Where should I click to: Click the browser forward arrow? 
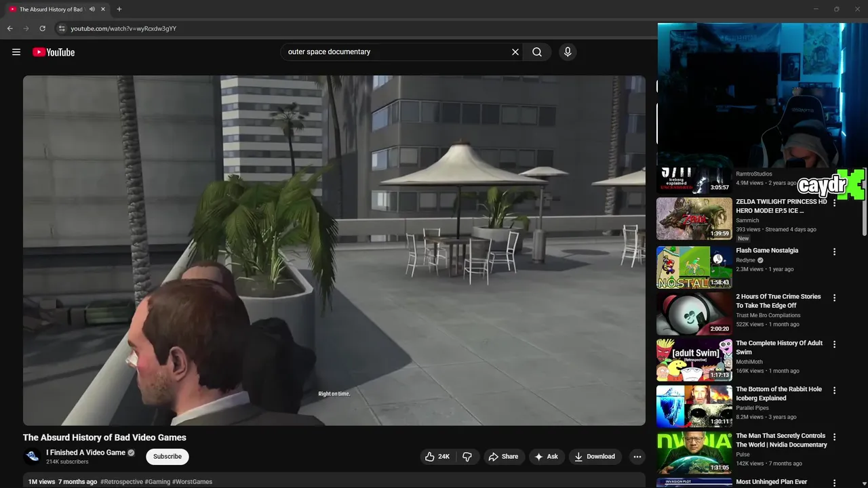(x=26, y=28)
